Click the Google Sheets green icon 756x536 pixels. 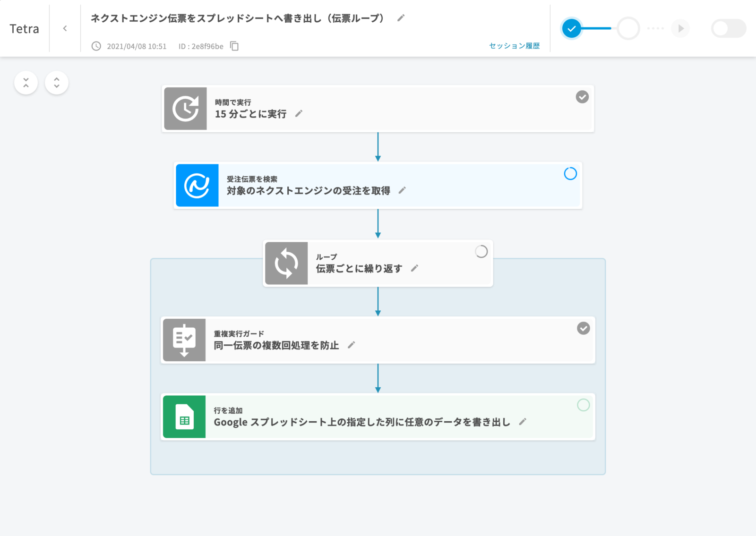[184, 417]
